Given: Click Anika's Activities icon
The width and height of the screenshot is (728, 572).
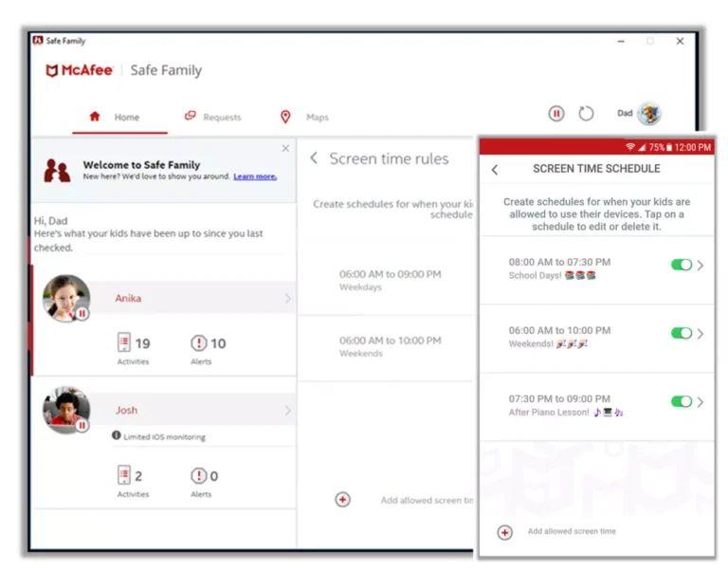Looking at the screenshot, I should tap(123, 342).
